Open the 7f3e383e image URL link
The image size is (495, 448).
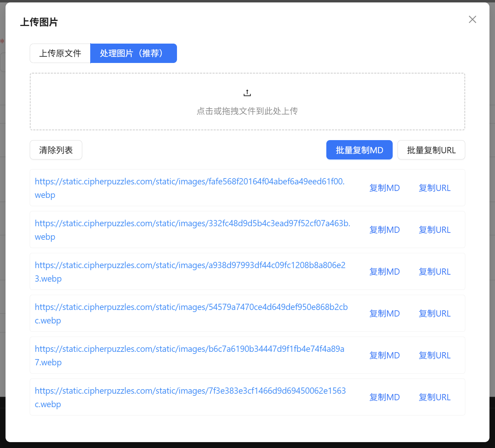point(190,391)
